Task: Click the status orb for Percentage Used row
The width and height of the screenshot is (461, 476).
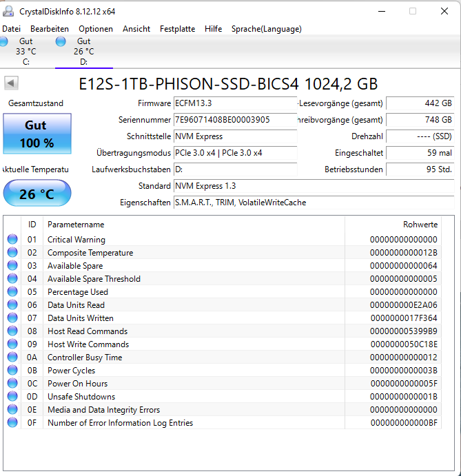Action: pyautogui.click(x=12, y=291)
